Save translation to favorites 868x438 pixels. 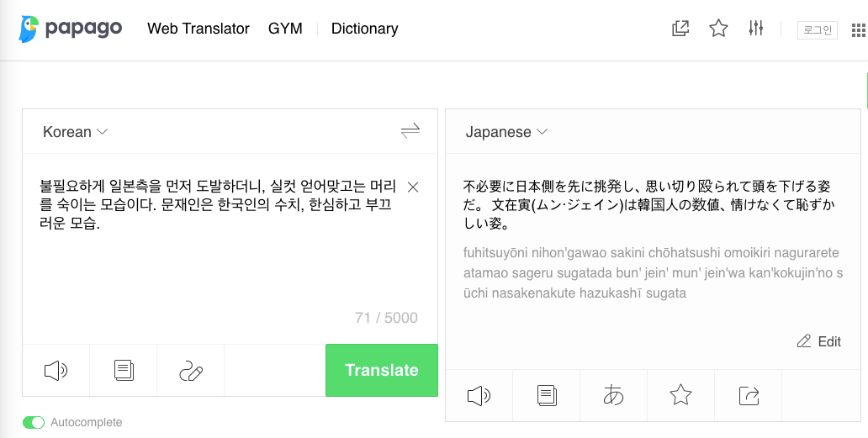tap(680, 395)
